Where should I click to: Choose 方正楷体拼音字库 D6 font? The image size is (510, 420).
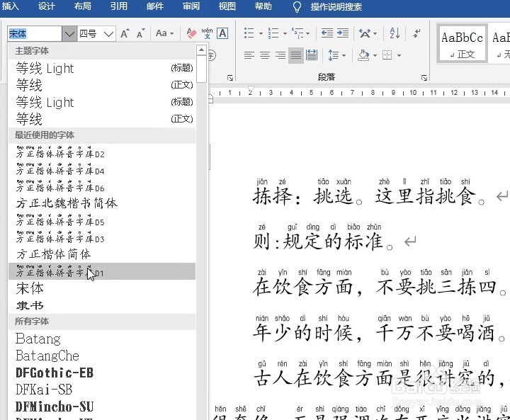(102, 187)
